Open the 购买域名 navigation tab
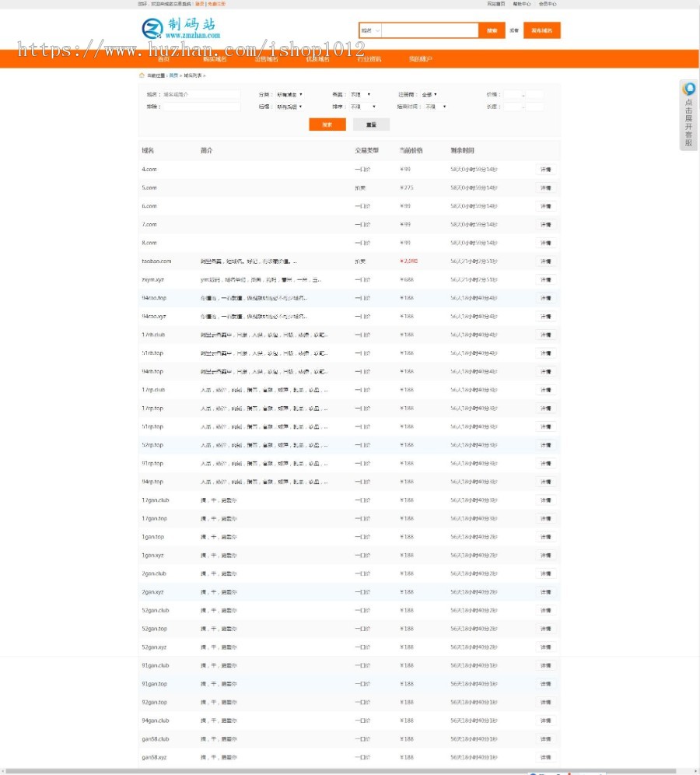 [215, 59]
